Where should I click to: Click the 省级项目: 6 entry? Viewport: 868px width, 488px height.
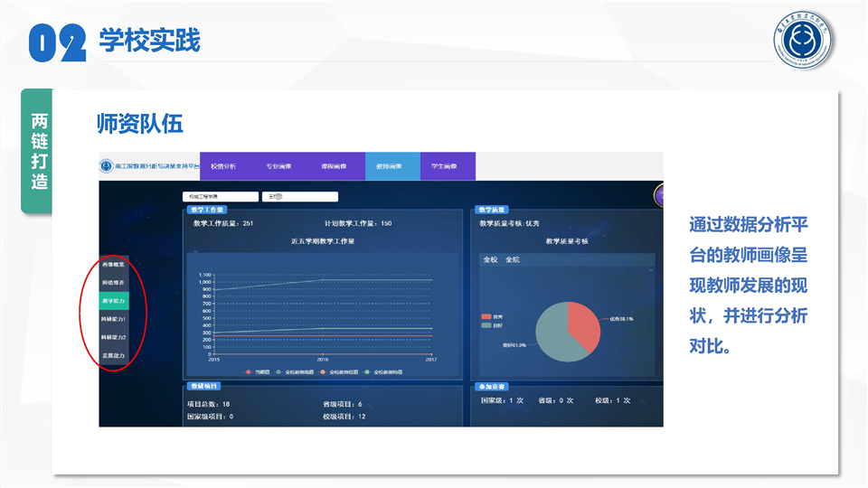pos(343,405)
